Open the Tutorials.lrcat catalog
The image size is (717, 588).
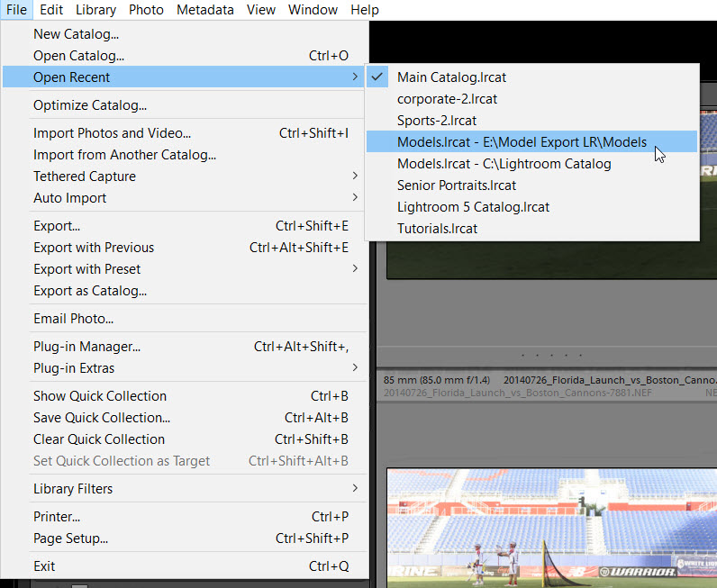437,229
